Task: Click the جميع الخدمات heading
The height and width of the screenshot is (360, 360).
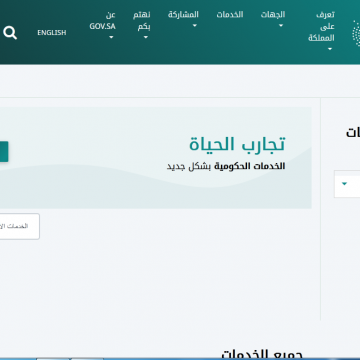Action: point(262,354)
